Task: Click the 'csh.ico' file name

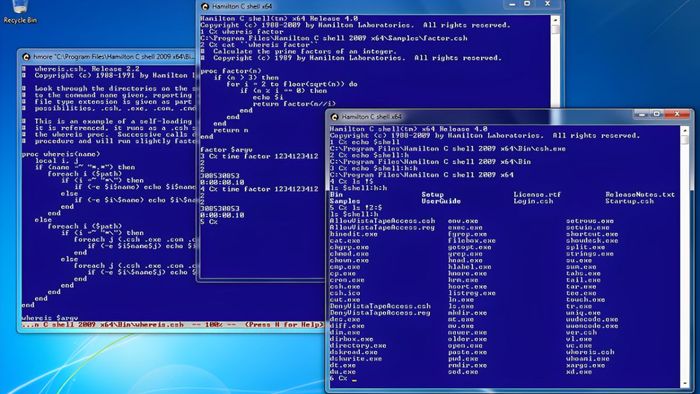Action: point(345,293)
